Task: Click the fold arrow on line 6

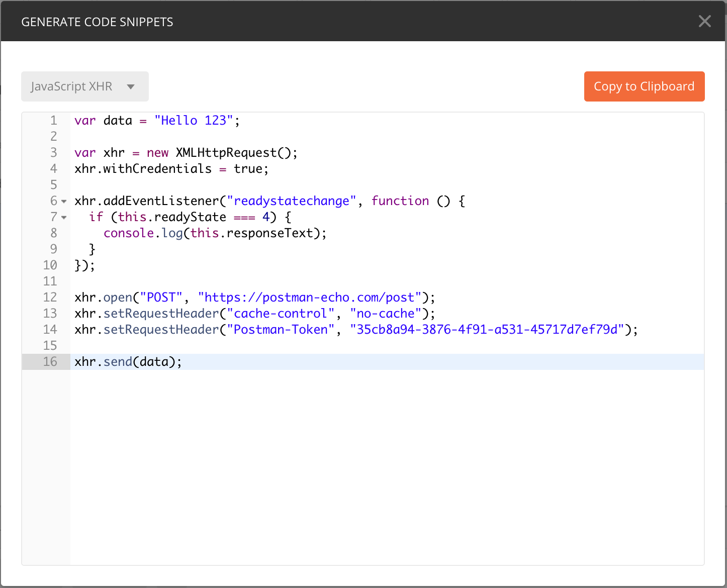Action: pyautogui.click(x=63, y=201)
